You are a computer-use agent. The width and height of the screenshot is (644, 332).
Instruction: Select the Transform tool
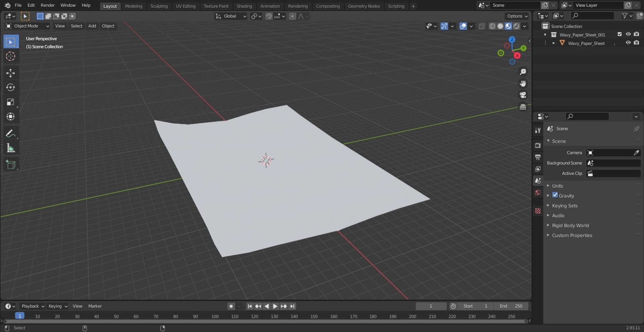(11, 116)
